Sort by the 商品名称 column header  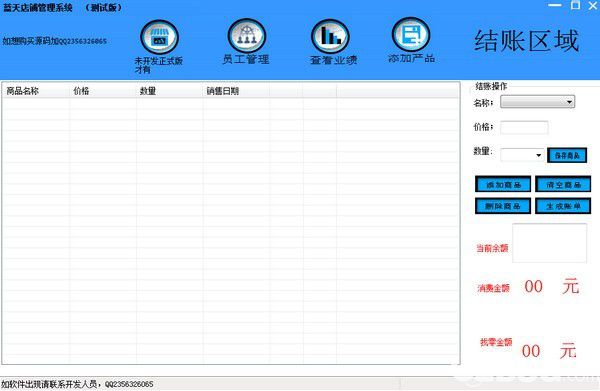36,91
